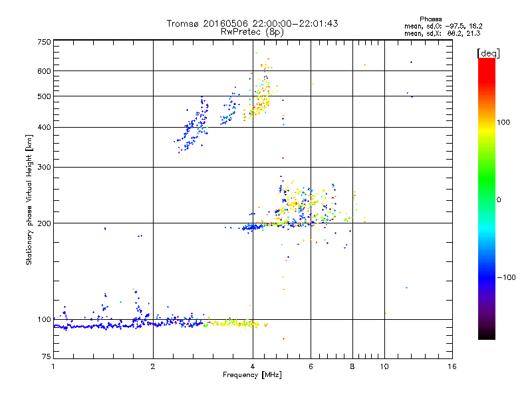The image size is (532, 399).
Task: Click the colorbar label '-100'
Action: point(506,277)
